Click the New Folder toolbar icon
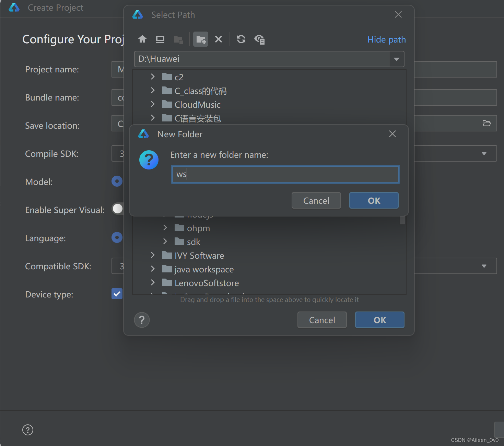The width and height of the screenshot is (504, 446). (x=201, y=39)
